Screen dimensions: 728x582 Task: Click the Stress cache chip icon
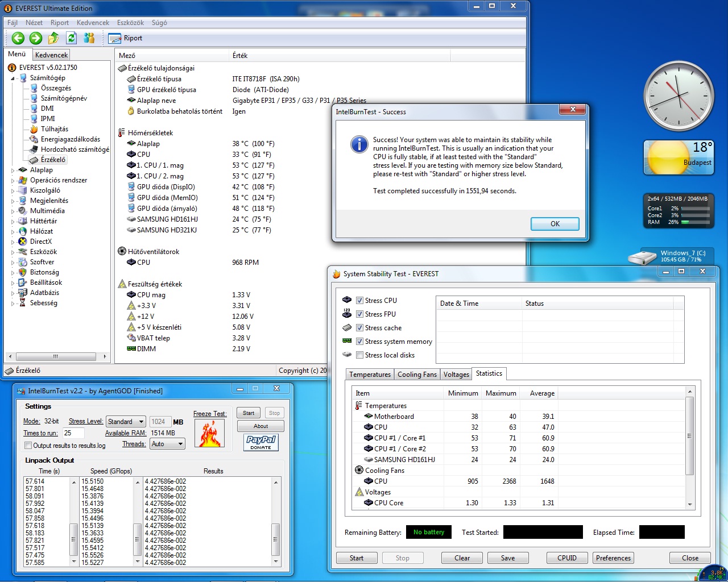point(347,327)
